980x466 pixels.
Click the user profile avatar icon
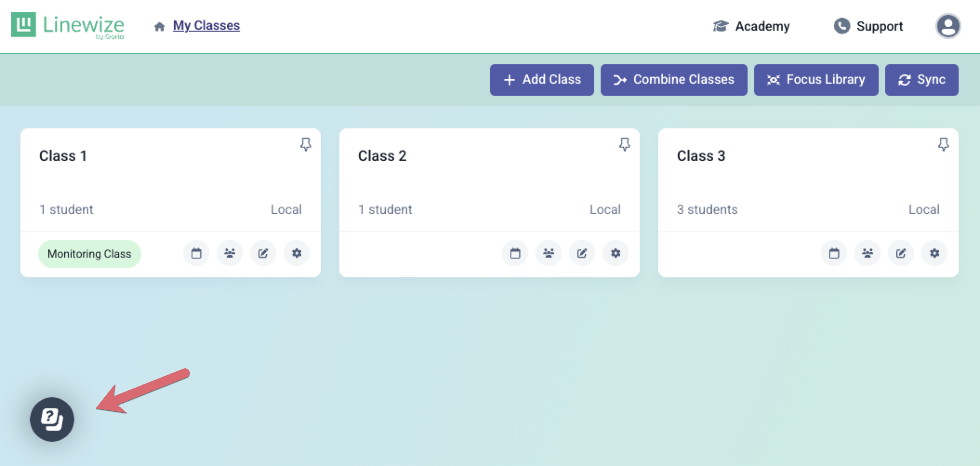(x=948, y=26)
